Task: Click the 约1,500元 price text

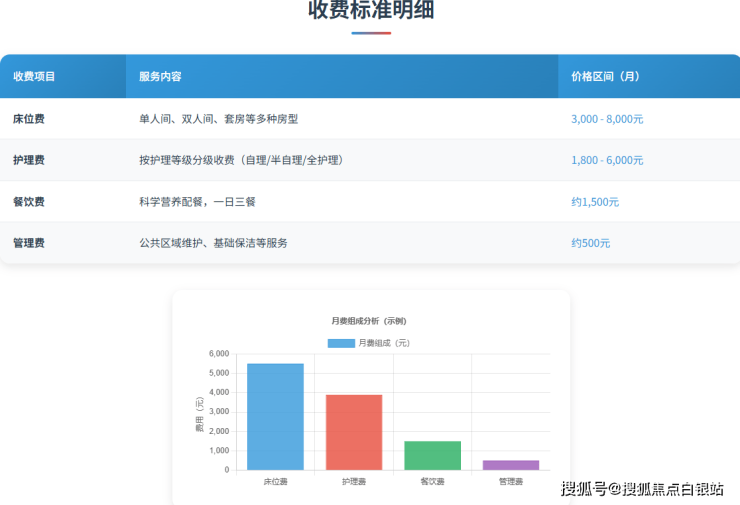Action: [x=595, y=202]
